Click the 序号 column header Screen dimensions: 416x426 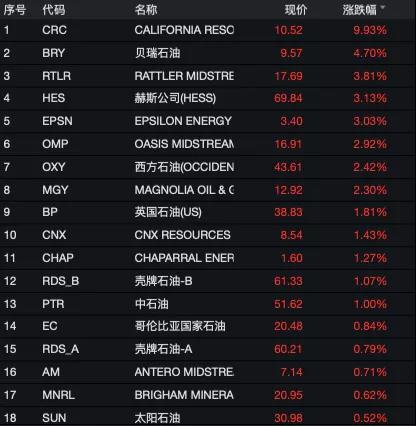[15, 10]
